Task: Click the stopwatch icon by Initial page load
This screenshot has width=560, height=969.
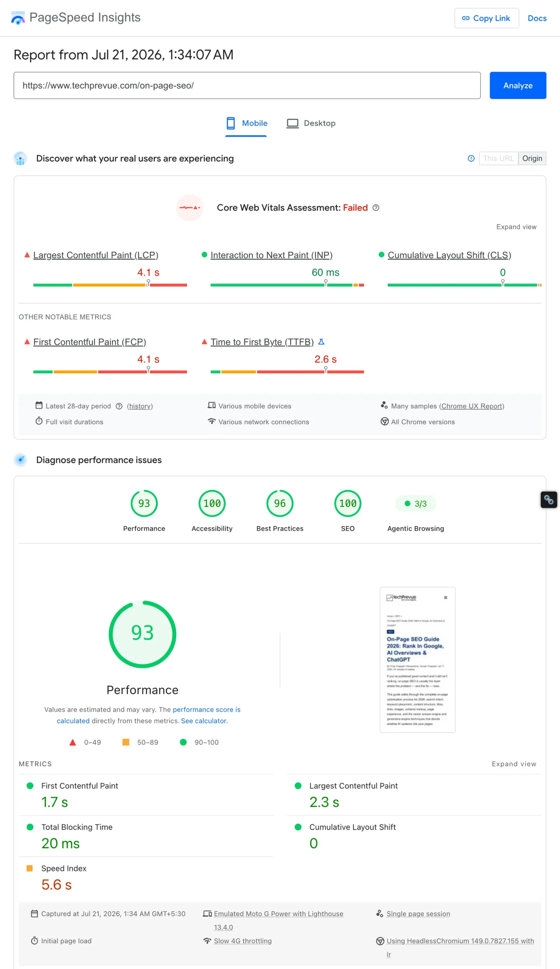Action: pyautogui.click(x=34, y=941)
